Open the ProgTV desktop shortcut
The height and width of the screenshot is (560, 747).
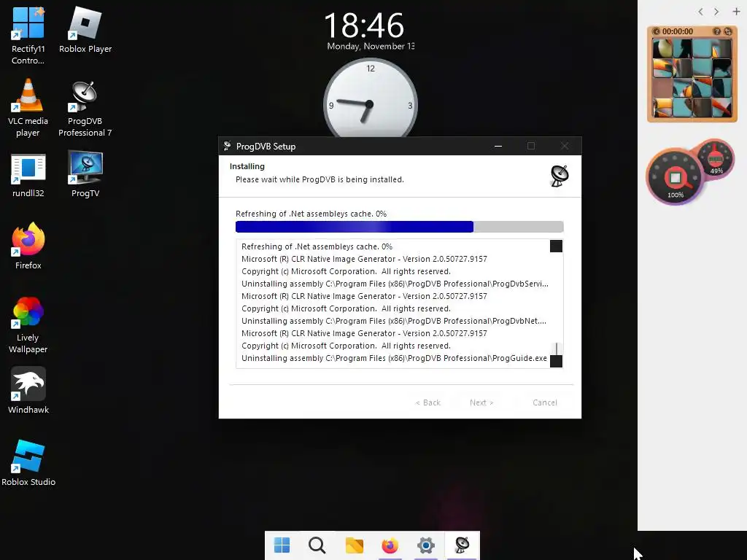85,174
